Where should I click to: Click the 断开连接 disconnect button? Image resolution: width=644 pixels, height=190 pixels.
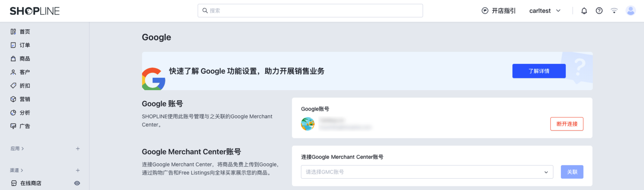567,124
